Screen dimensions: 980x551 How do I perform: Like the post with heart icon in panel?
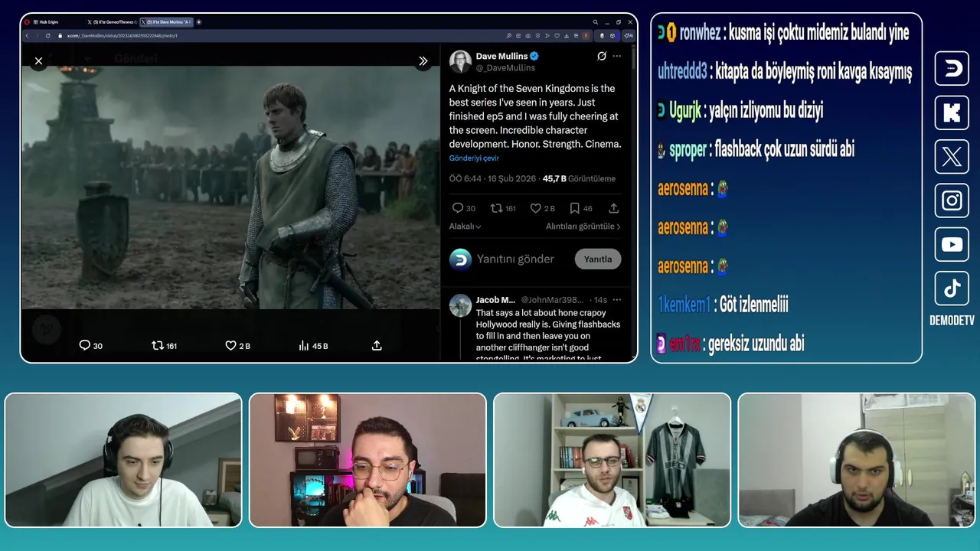(536, 208)
